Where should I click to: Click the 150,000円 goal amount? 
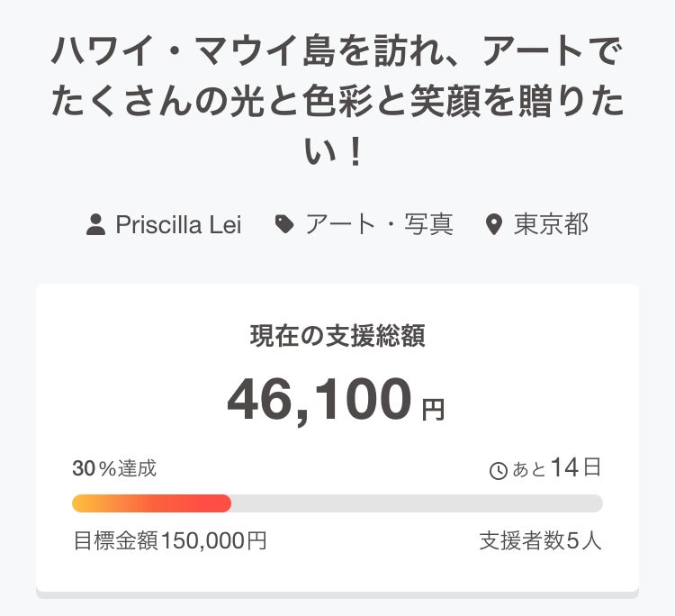point(213,540)
